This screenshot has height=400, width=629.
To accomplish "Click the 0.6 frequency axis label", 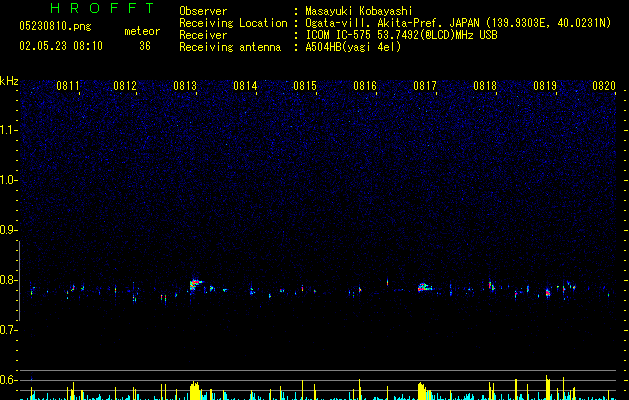I will [x=8, y=380].
